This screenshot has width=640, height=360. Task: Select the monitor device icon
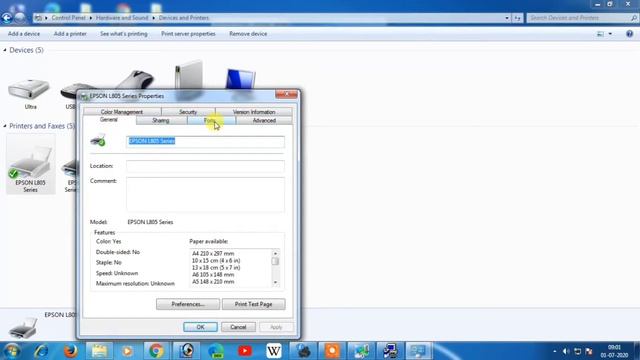(240, 78)
